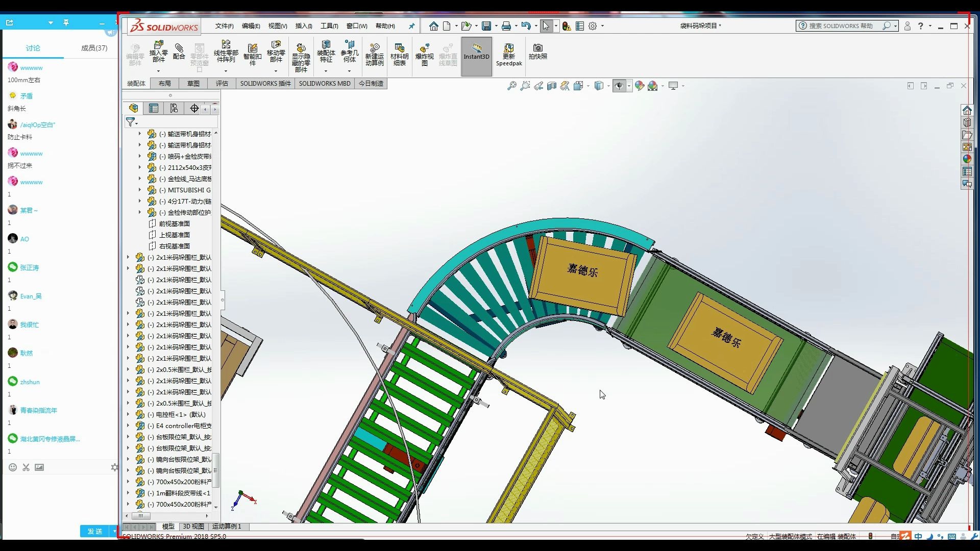Expand the MITSUBISHI G tree node
The image size is (980, 551).
point(140,190)
